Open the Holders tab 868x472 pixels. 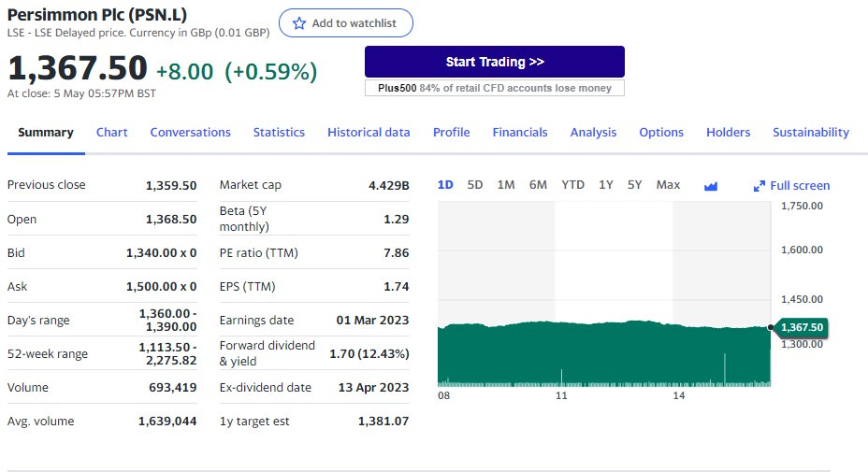click(728, 132)
